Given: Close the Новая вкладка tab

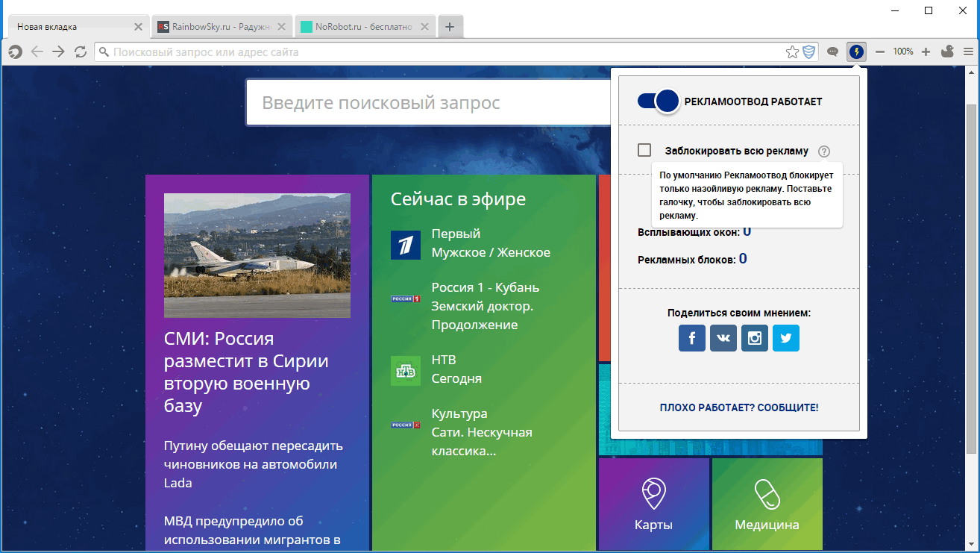Looking at the screenshot, I should (138, 26).
